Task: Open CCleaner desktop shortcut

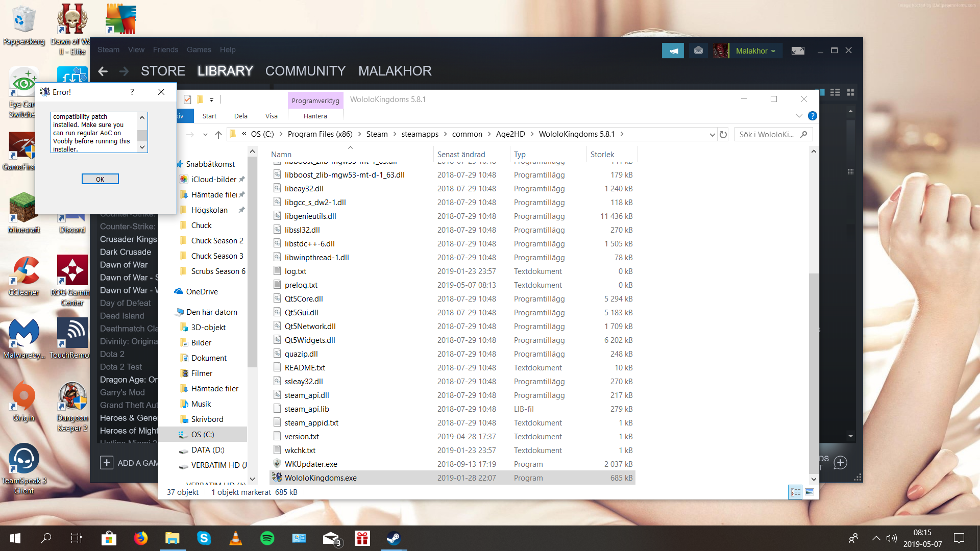Action: [x=24, y=276]
